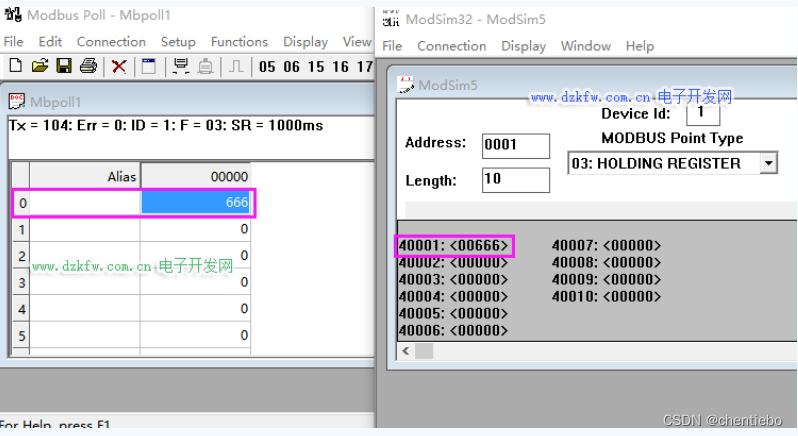Select function 05 toolbar button
This screenshot has width=798, height=436.
click(267, 67)
